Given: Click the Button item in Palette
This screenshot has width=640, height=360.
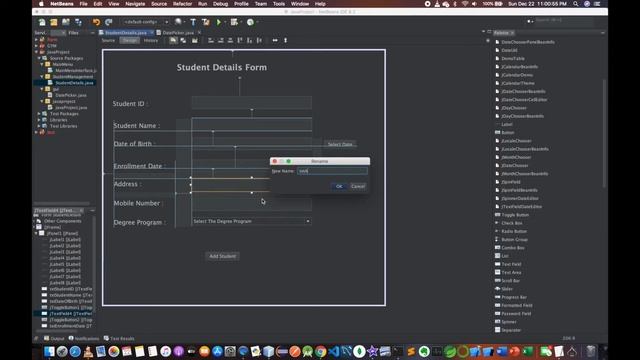Looking at the screenshot, I should (507, 133).
